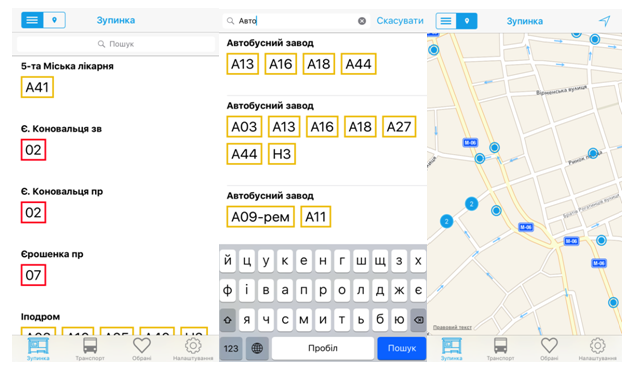Open Транспорт tab in left screen
The height and width of the screenshot is (377, 639).
[x=90, y=349]
